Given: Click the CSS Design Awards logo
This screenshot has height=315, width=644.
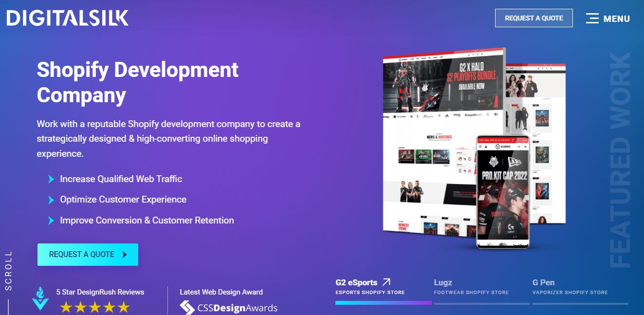Looking at the screenshot, I should pyautogui.click(x=228, y=308).
